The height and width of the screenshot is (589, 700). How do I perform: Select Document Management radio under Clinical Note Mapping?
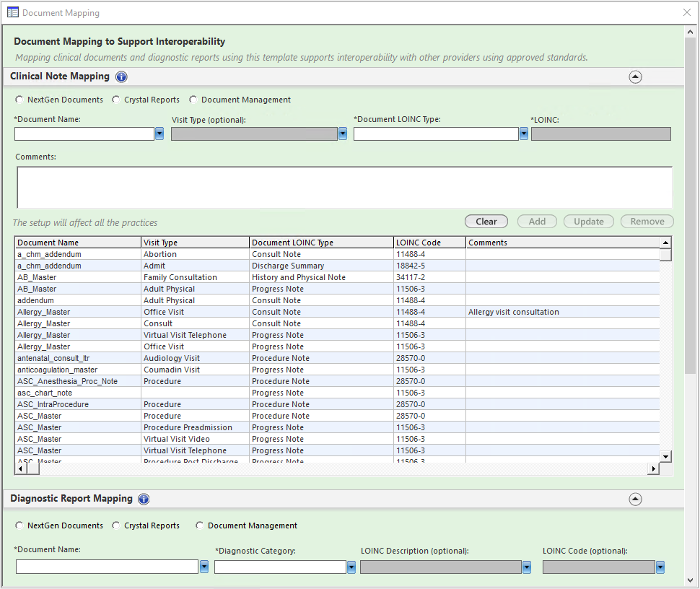193,100
